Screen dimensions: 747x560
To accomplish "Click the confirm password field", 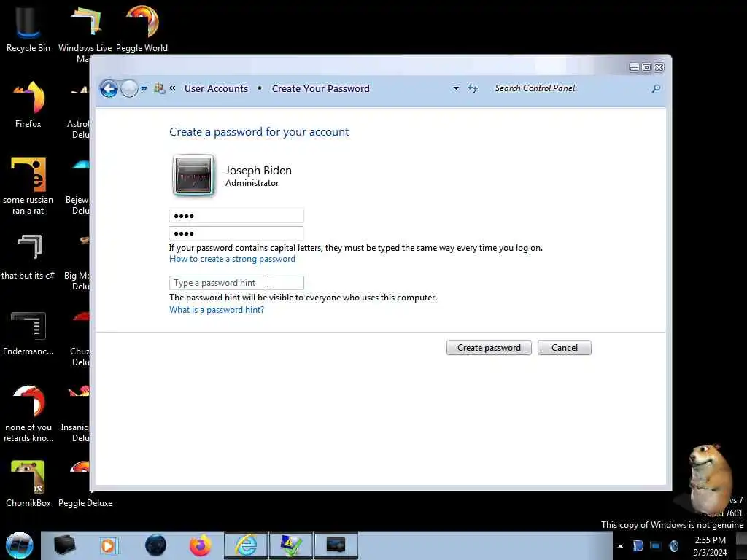I will point(236,233).
